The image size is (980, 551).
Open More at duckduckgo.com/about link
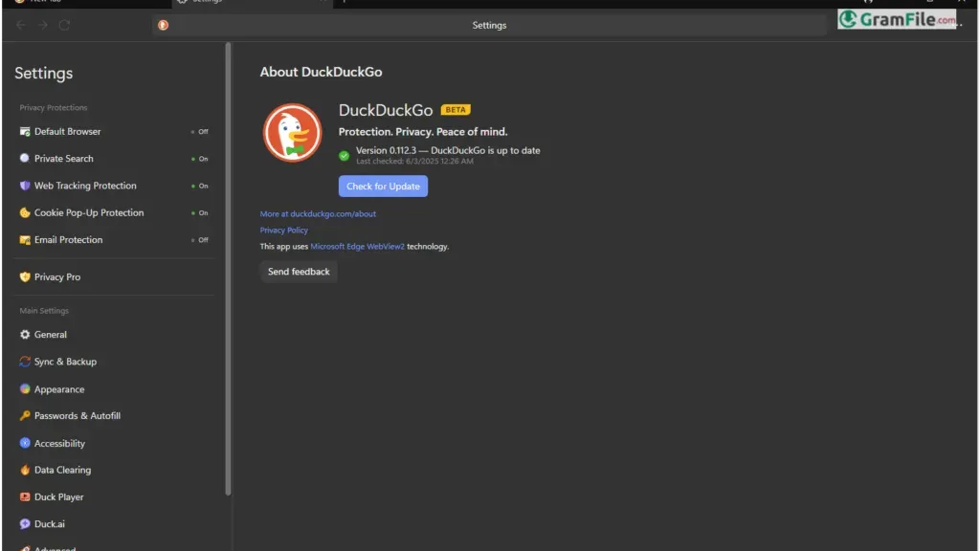click(318, 213)
